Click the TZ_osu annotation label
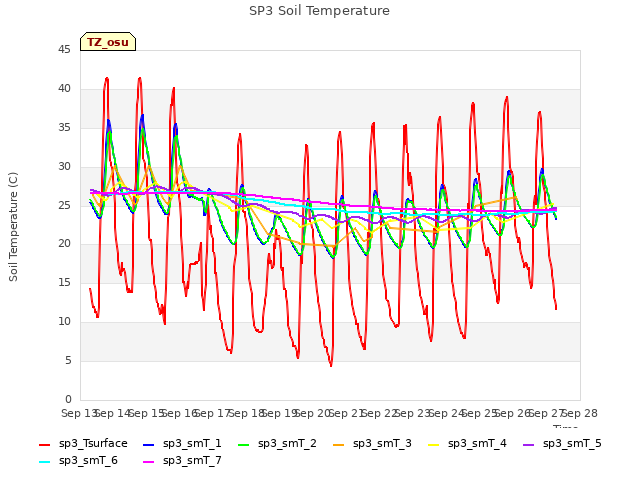The height and width of the screenshot is (480, 640). pos(108,42)
